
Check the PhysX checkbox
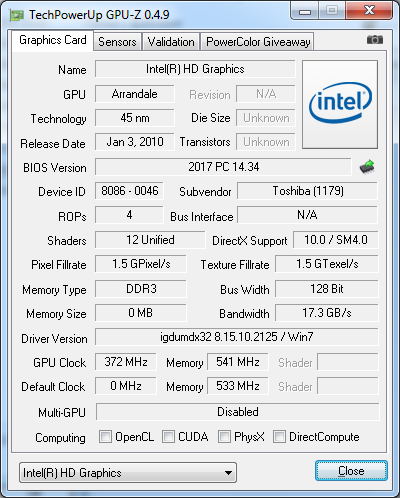(224, 436)
